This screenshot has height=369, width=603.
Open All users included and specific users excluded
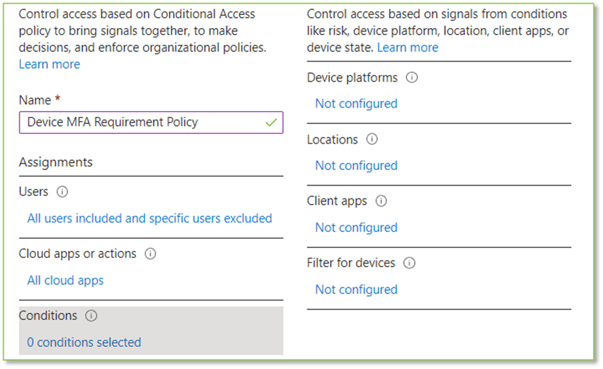pyautogui.click(x=150, y=218)
